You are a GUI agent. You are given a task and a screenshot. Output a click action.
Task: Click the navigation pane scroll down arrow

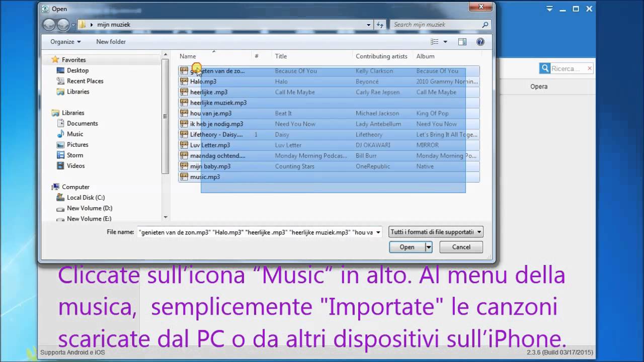click(x=166, y=217)
